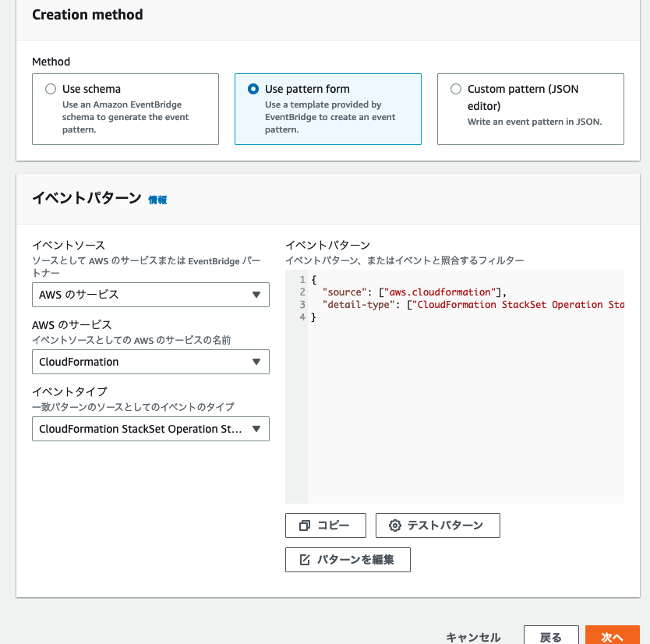Open the イベントタイプ dropdown for StackSet Operation
Viewport: 650px width, 644px height.
coord(150,429)
